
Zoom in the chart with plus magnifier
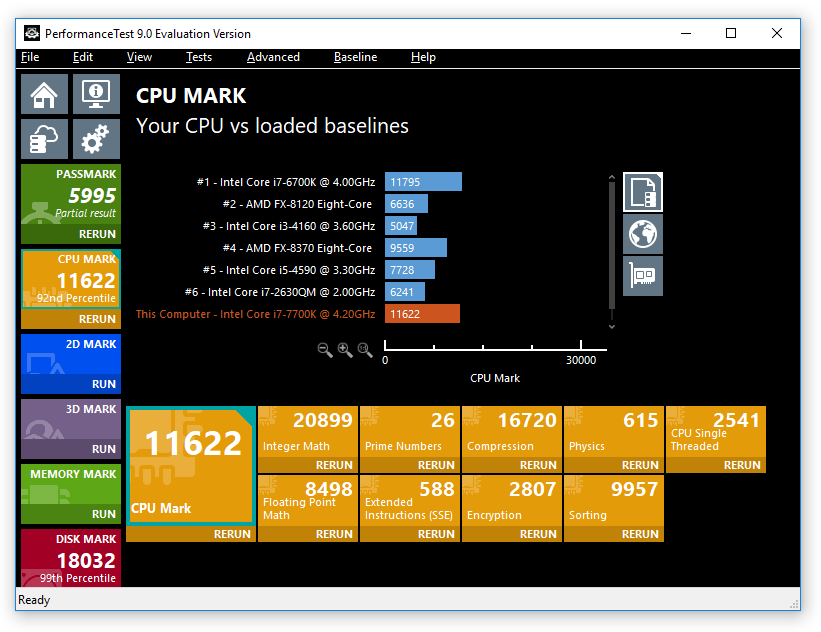pyautogui.click(x=345, y=349)
